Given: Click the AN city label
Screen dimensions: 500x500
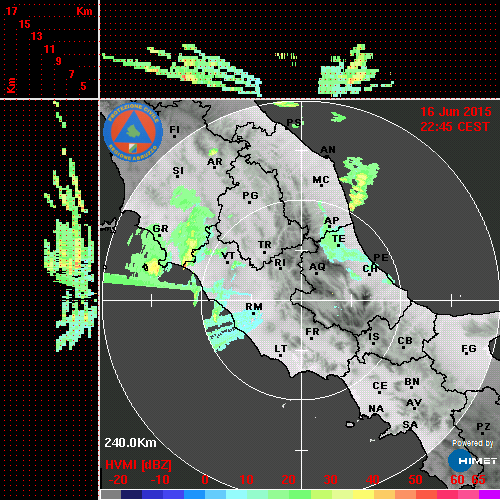Looking at the screenshot, I should pos(328,150).
